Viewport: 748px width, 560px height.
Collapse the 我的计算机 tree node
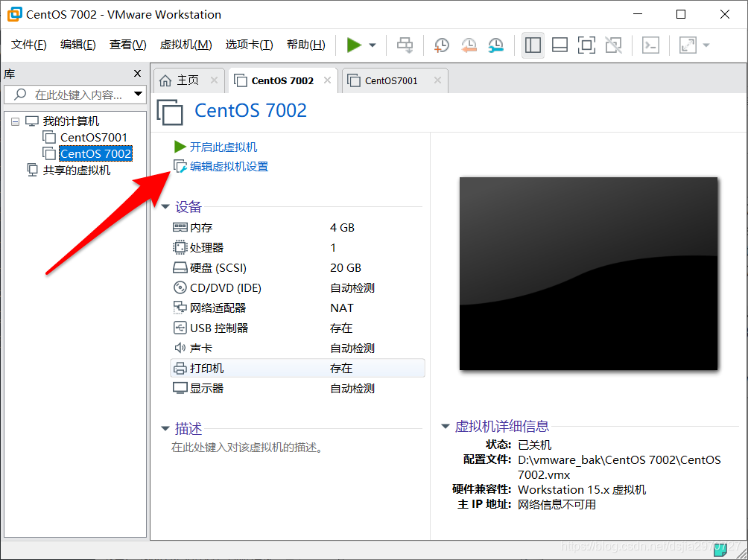pos(15,121)
